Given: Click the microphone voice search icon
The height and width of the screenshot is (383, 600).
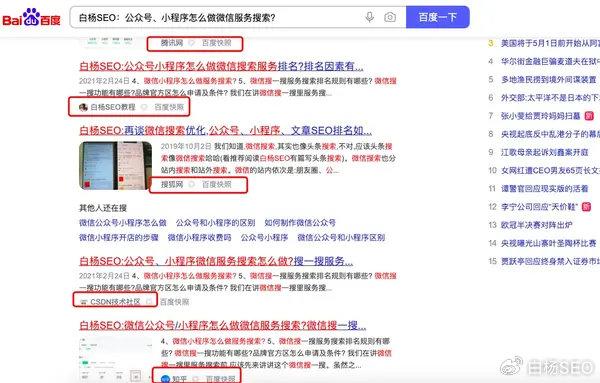Looking at the screenshot, I should (369, 17).
